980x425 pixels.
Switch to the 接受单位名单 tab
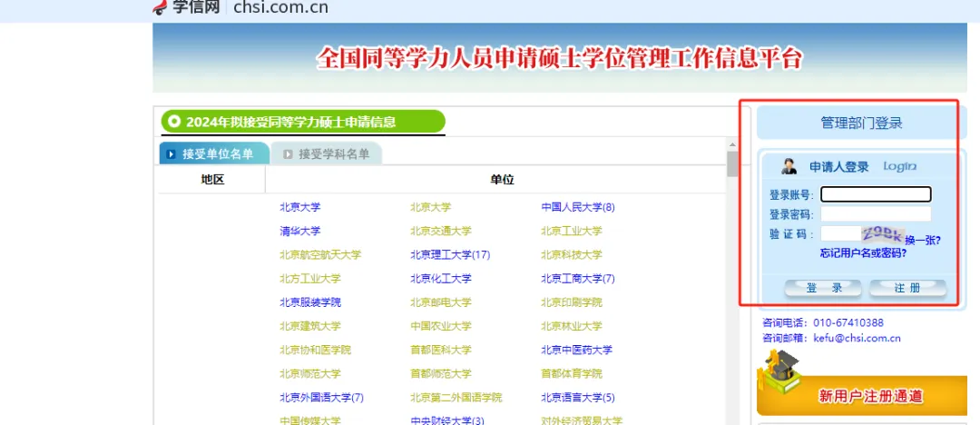click(214, 154)
